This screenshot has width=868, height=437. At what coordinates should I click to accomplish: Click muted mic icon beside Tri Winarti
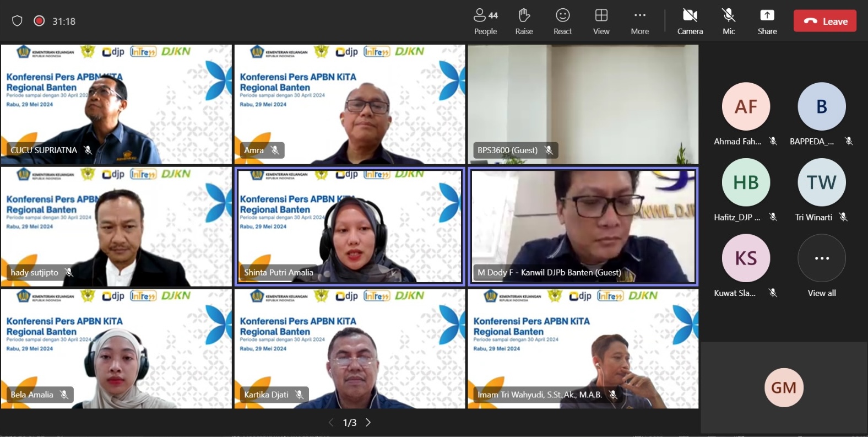click(843, 217)
